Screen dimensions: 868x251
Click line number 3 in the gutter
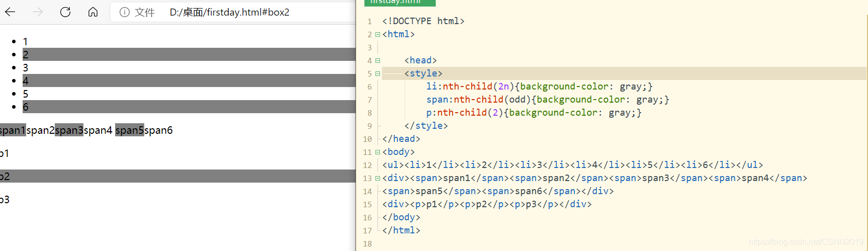coord(369,47)
